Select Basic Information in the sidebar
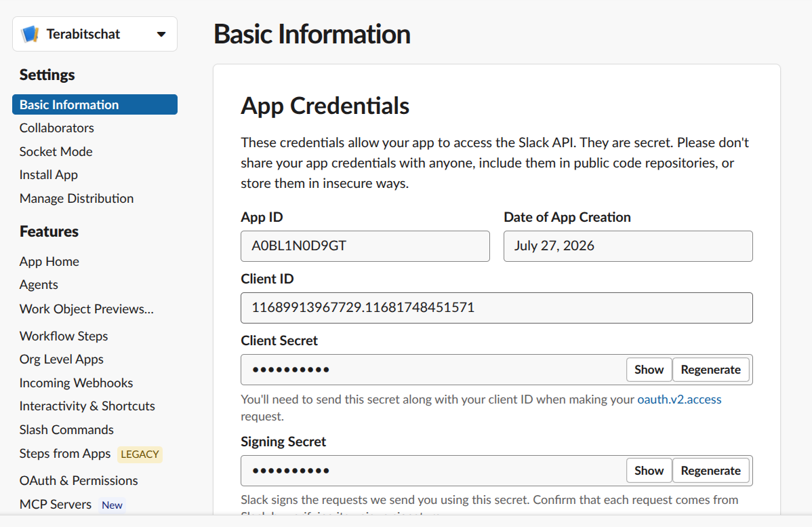The image size is (812, 527). [x=95, y=104]
